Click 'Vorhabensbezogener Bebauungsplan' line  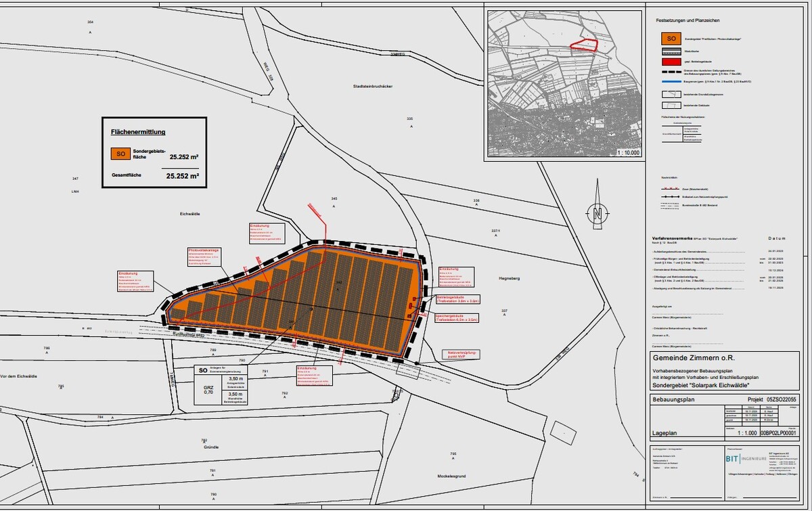click(692, 370)
